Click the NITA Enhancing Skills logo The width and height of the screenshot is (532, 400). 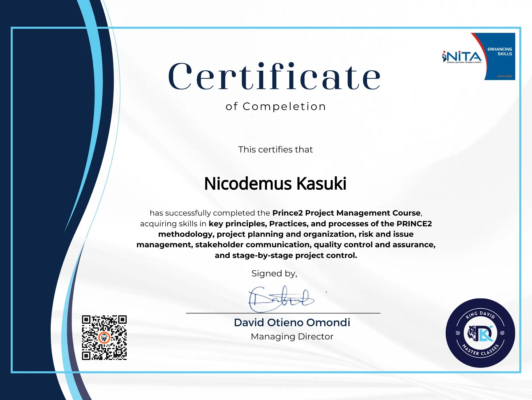[x=479, y=56]
